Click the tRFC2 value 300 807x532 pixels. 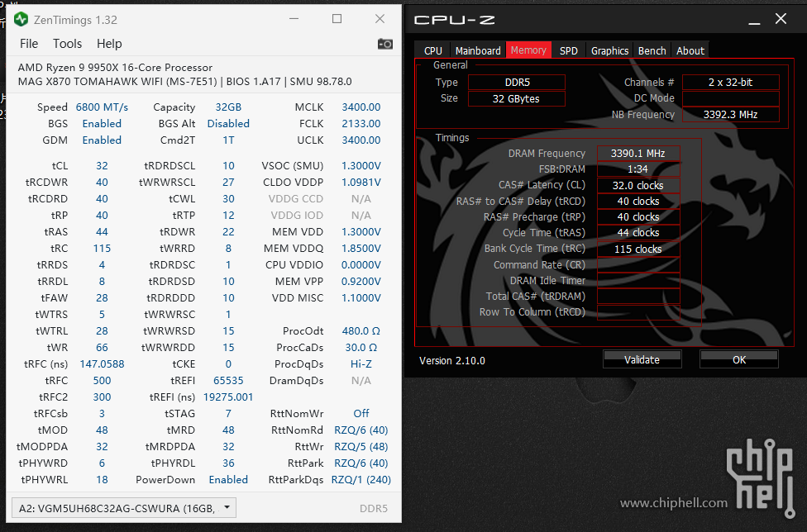pyautogui.click(x=102, y=397)
